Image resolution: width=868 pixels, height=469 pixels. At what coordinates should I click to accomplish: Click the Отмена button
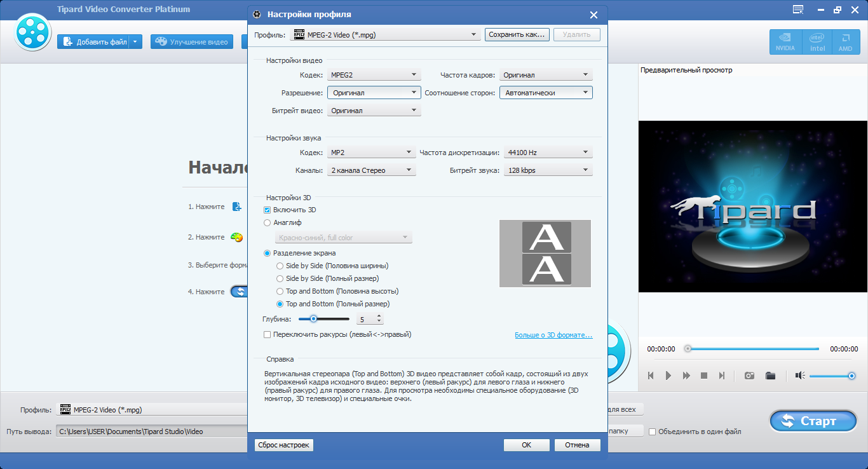(577, 445)
